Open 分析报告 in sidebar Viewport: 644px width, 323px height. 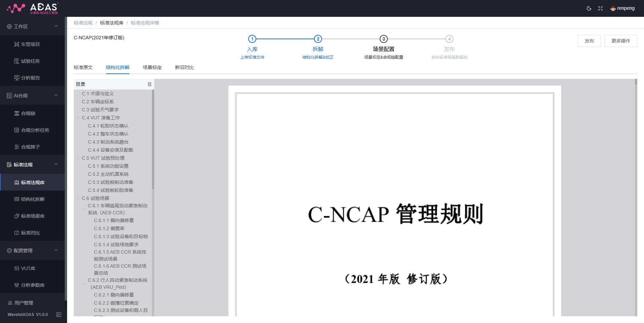[32, 78]
